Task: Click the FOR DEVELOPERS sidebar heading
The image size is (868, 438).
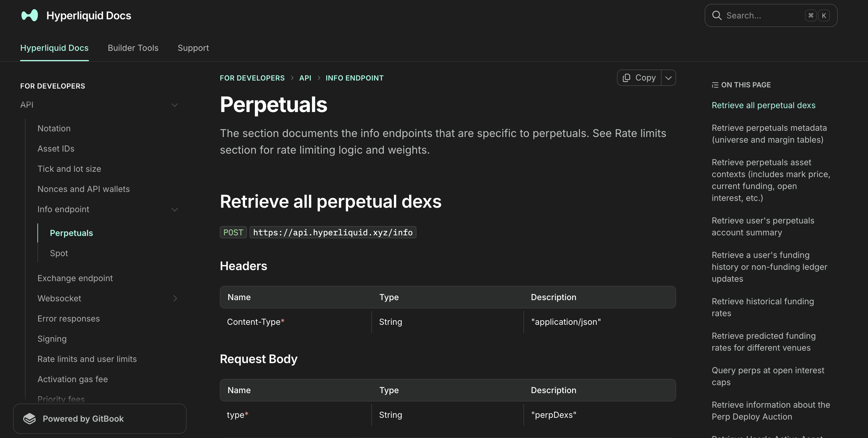Action: point(53,86)
